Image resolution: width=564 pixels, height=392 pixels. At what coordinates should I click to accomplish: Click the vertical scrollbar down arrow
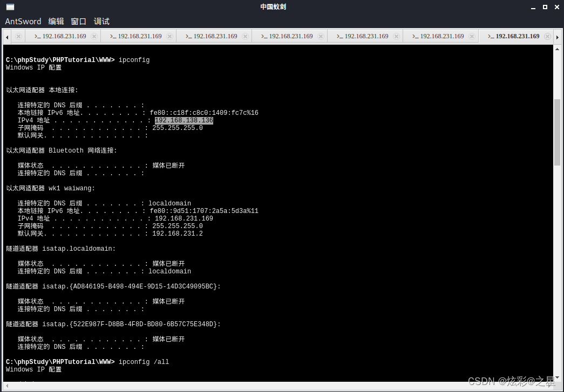point(557,377)
